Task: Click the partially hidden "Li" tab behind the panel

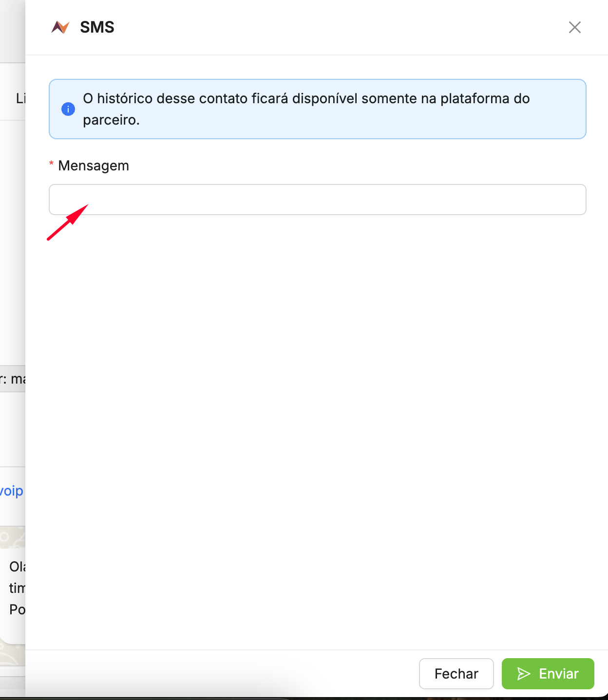Action: 20,99
